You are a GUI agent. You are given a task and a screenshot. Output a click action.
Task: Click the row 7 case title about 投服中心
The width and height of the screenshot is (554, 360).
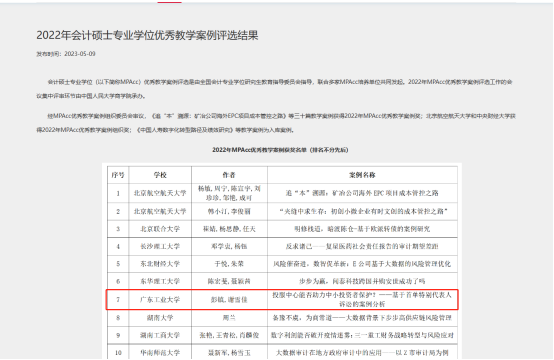(362, 299)
